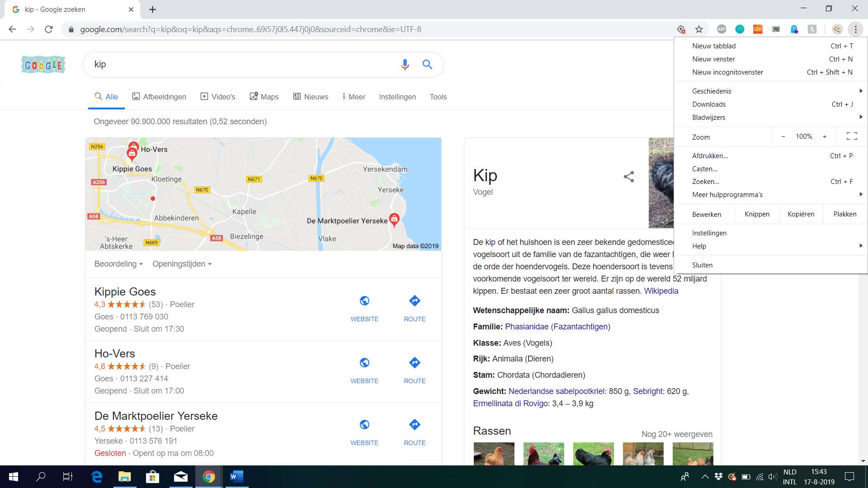
Task: Get route icon for De Marktpoelier Yerseke
Action: [415, 425]
